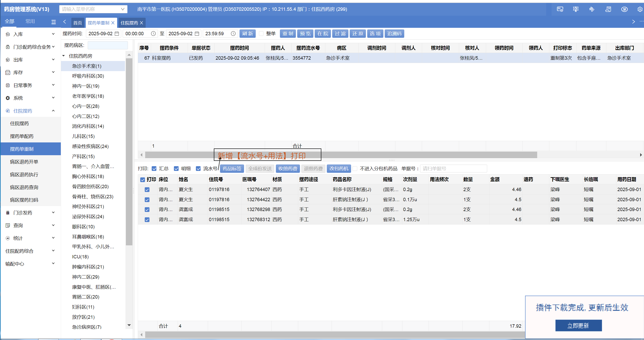Open calendar icon for start date
This screenshot has height=340, width=644.
(117, 33)
